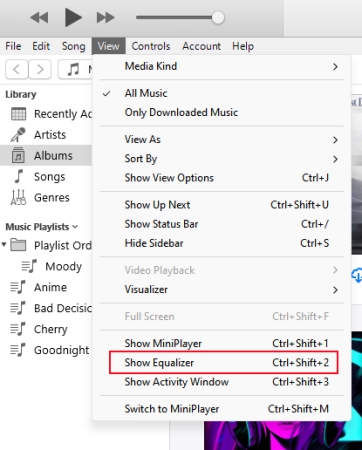Open the Controls menu
362x450 pixels.
pos(151,46)
